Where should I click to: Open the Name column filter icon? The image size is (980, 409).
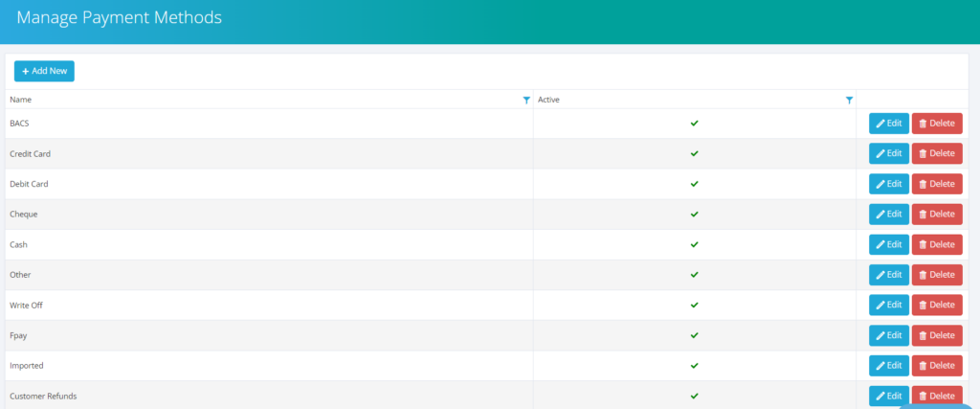pyautogui.click(x=526, y=100)
